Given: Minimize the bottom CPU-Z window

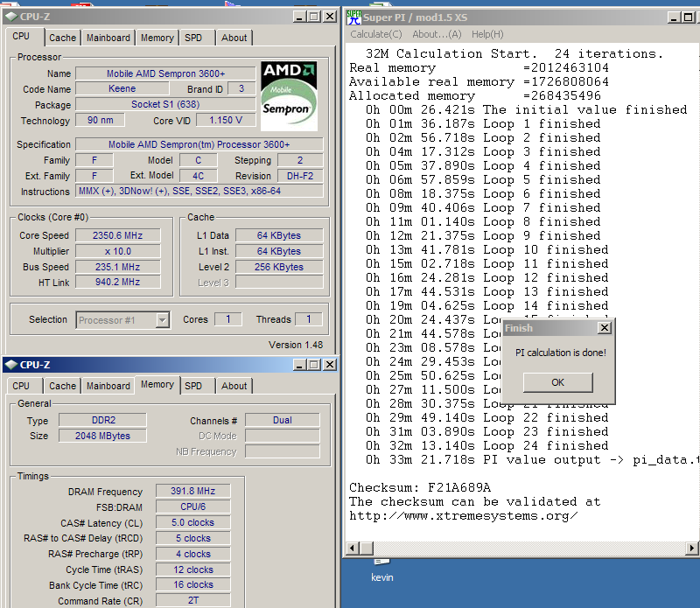Looking at the screenshot, I should tap(299, 365).
